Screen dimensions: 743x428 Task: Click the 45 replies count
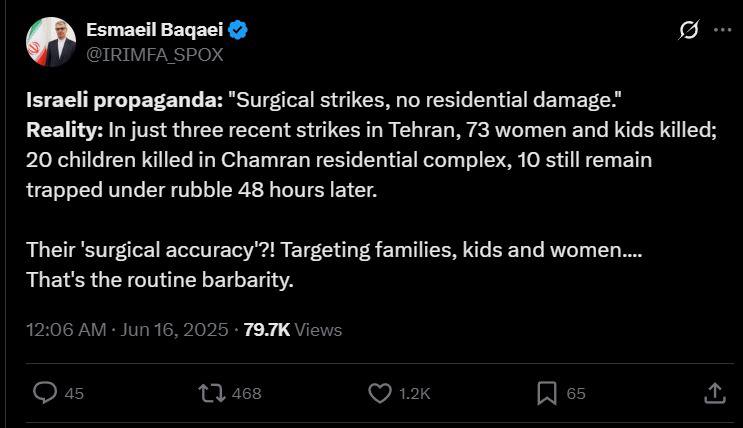pyautogui.click(x=74, y=393)
